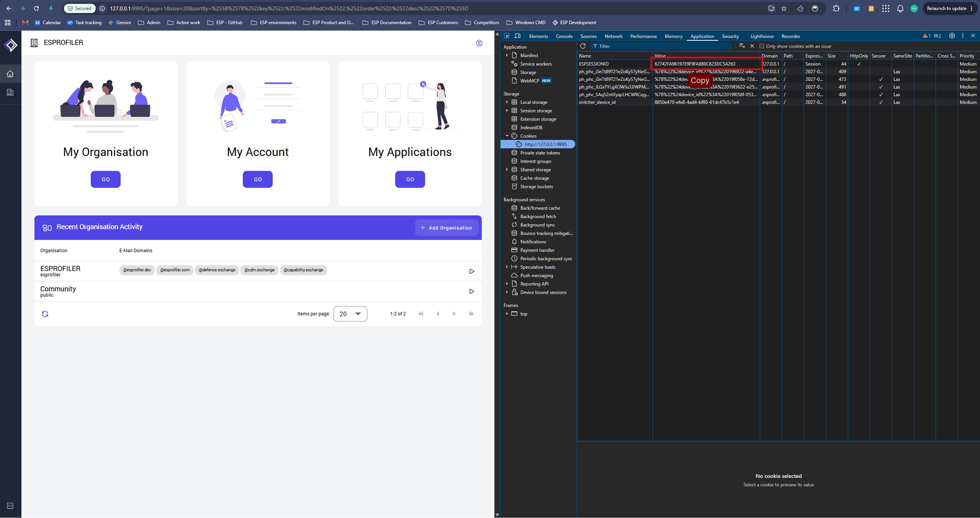This screenshot has width=980, height=518.
Task: Switch to the Network tab
Action: pos(613,36)
